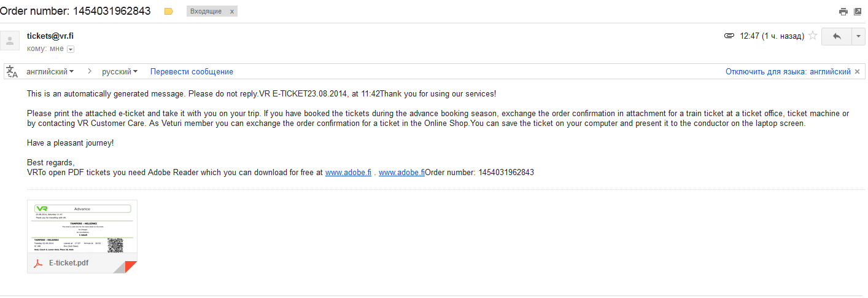Click the sender's avatar picture

click(10, 41)
